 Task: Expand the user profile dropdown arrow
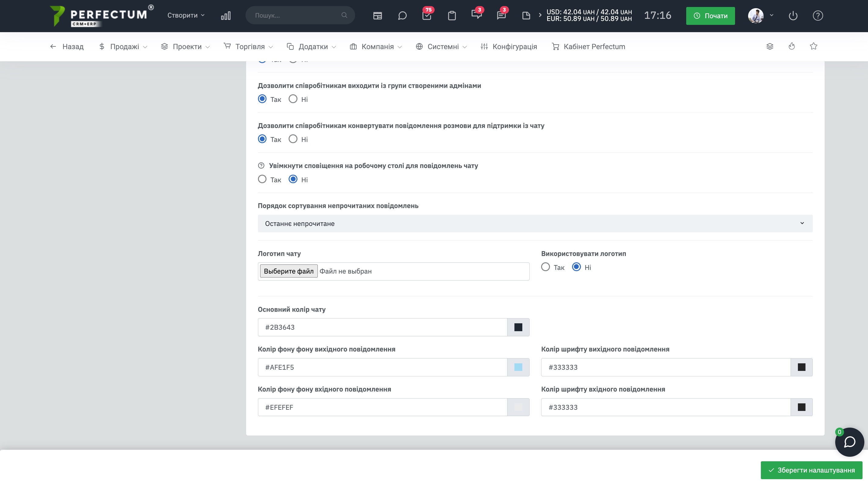coord(771,15)
